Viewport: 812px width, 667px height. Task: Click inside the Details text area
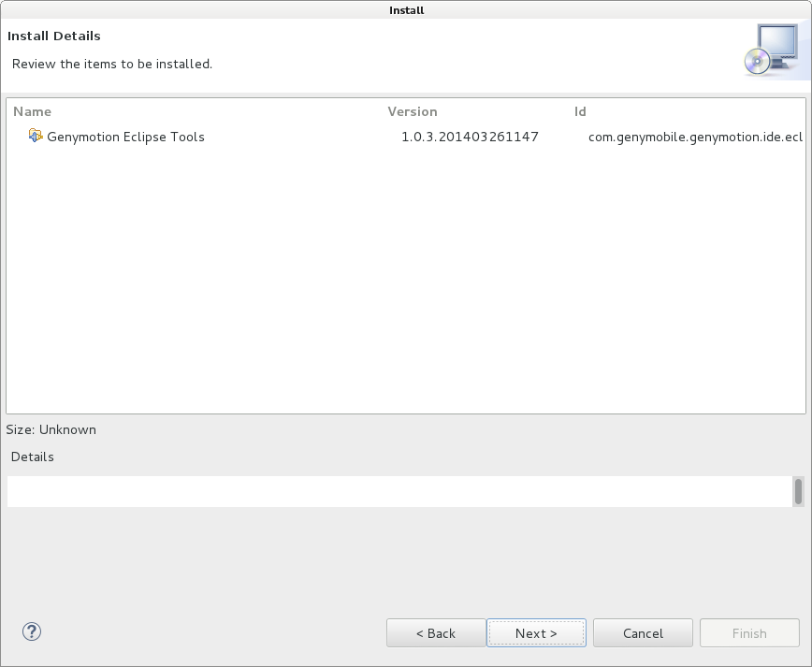[399, 491]
